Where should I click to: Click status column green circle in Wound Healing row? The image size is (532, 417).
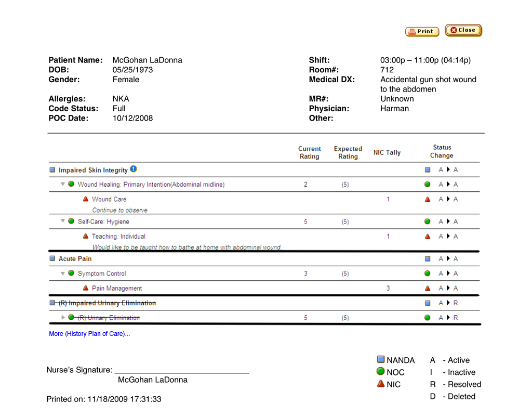[x=428, y=185]
